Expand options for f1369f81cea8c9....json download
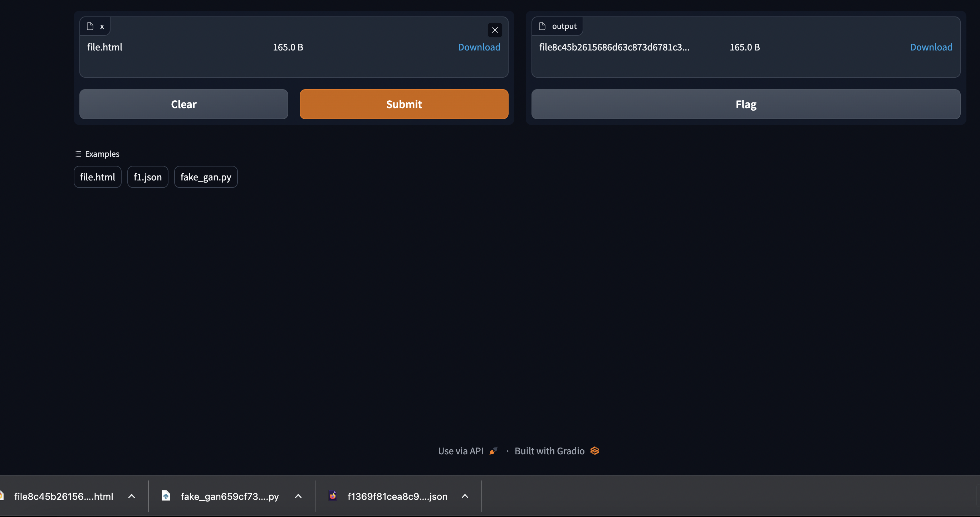The height and width of the screenshot is (517, 980). (x=465, y=497)
